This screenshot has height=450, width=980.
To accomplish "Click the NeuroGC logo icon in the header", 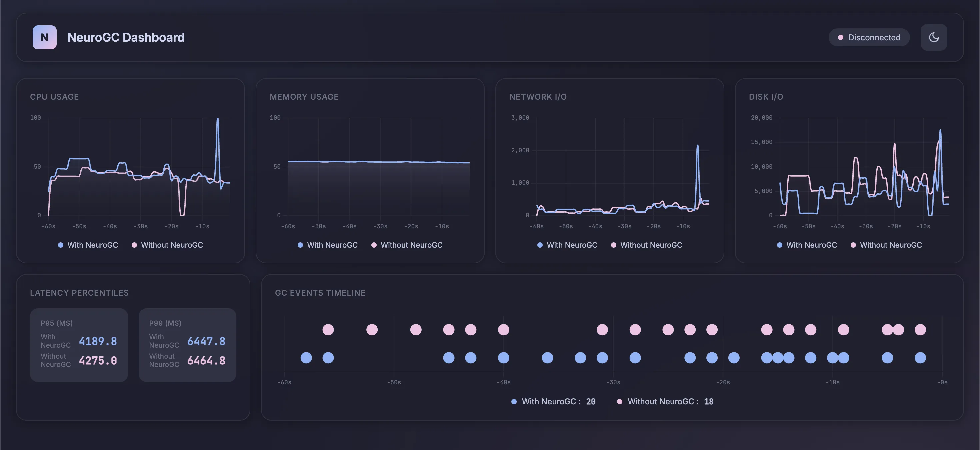I will pyautogui.click(x=45, y=37).
